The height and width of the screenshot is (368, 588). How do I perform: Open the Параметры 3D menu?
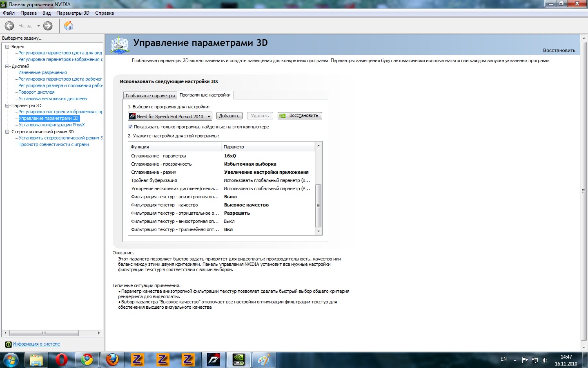(x=73, y=13)
